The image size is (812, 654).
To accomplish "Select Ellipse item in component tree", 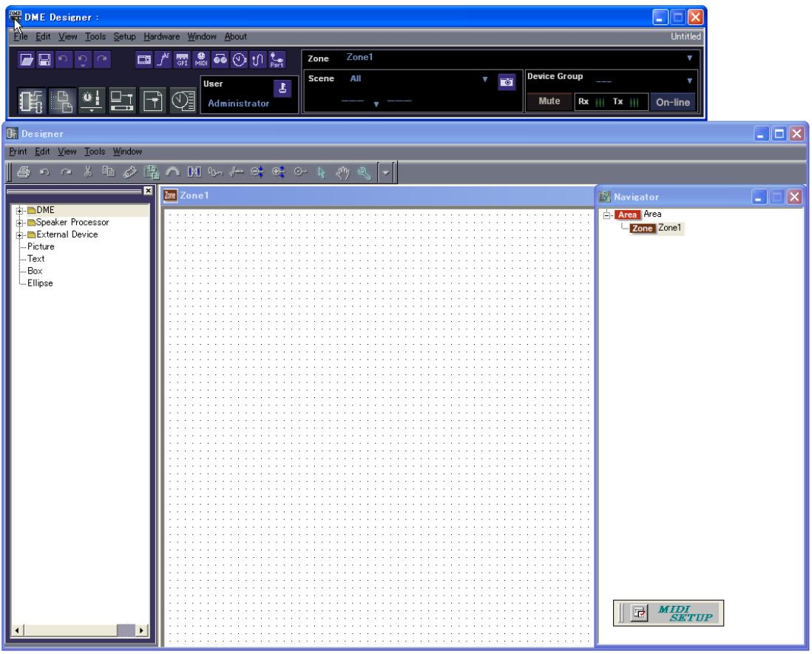I will pos(40,283).
